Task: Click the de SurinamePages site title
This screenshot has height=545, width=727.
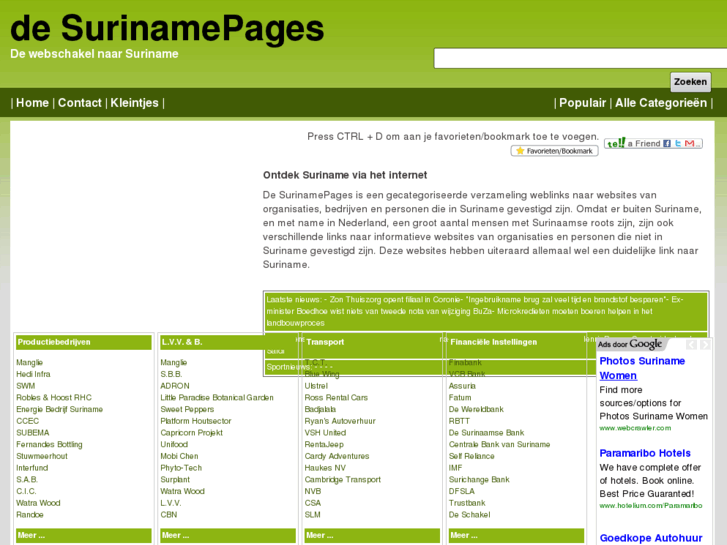Action: point(167,28)
